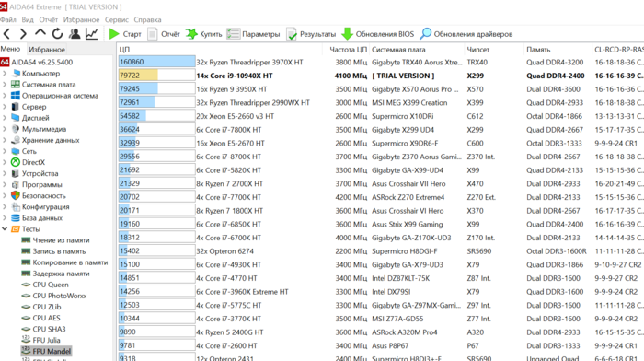Expand the Сервер tree node
Screen dimensions: 644x361
click(5, 107)
